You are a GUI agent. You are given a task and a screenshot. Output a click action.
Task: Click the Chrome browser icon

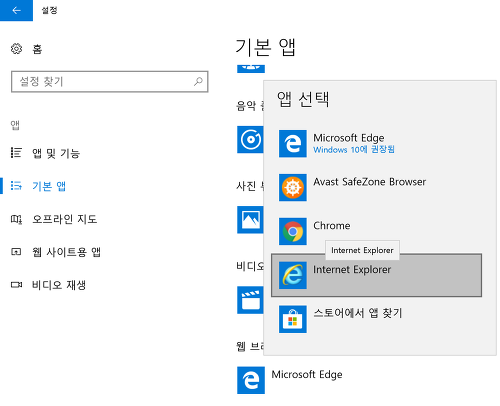293,231
